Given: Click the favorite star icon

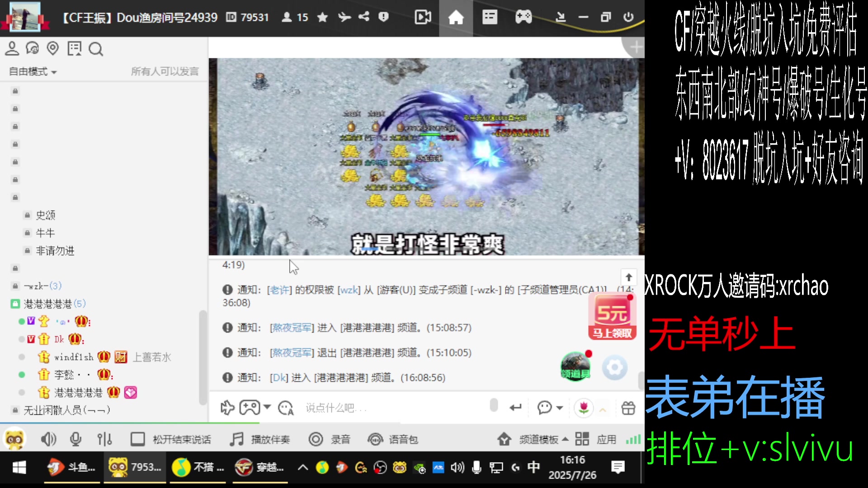Looking at the screenshot, I should pos(322,17).
